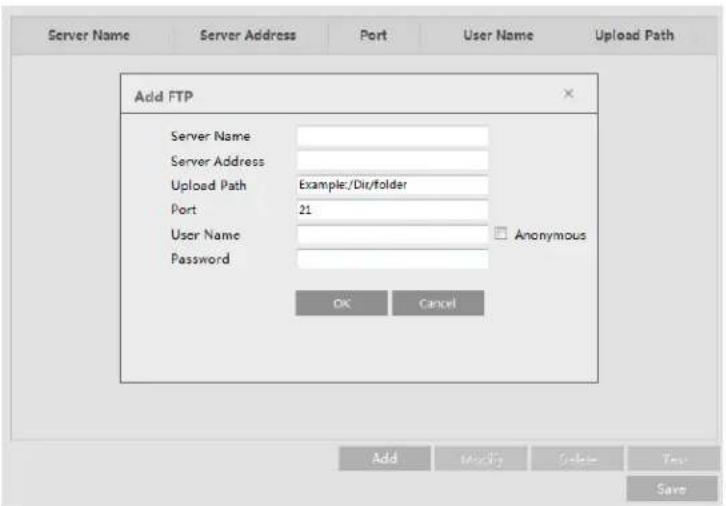
Task: Focus the Server Address input field
Action: (392, 161)
